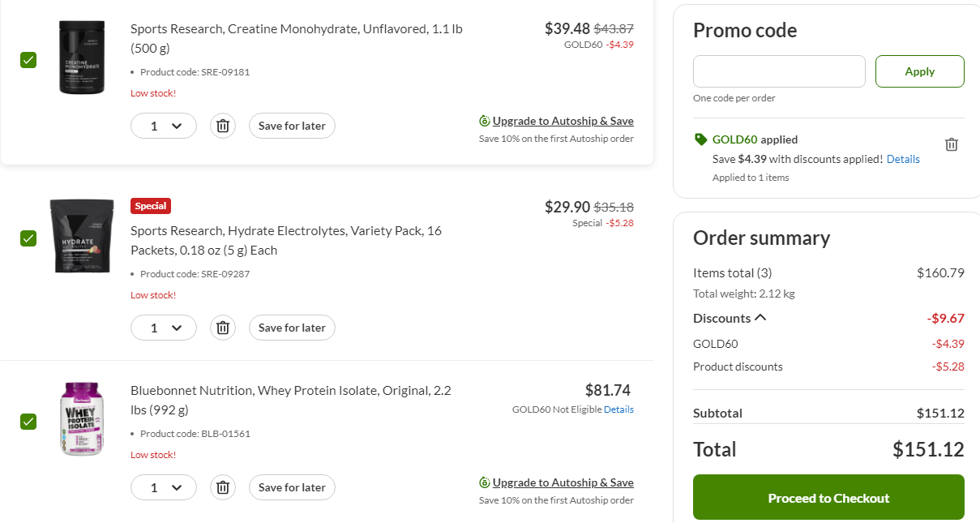Screen dimensions: 980x523
Task: Collapse the Discounts section in Order summary
Action: click(x=760, y=318)
